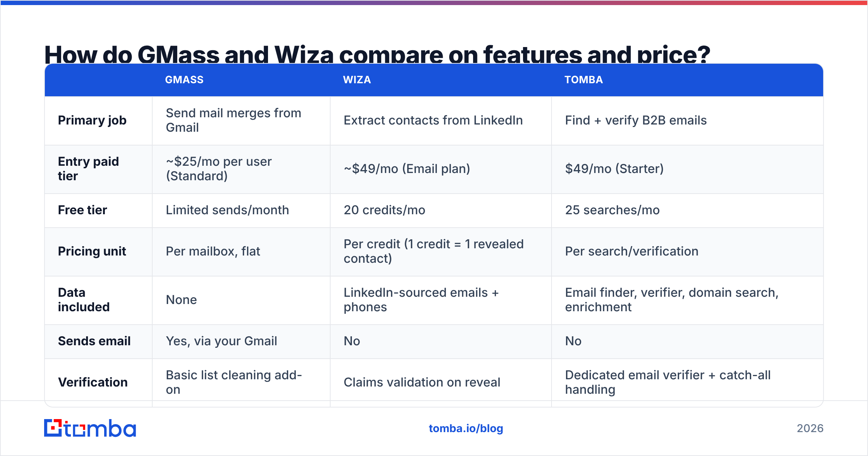The height and width of the screenshot is (456, 868).
Task: Click the "Primary job" row label
Action: (x=92, y=121)
